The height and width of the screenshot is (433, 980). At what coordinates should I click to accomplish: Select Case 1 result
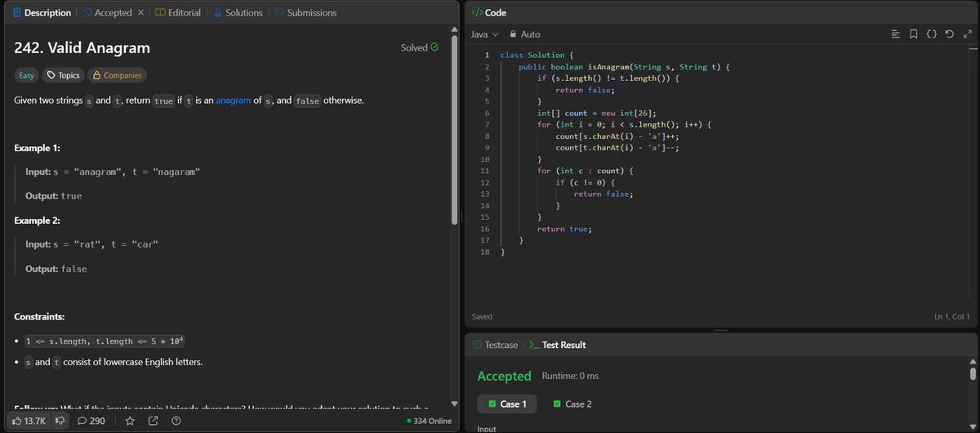[x=506, y=404]
